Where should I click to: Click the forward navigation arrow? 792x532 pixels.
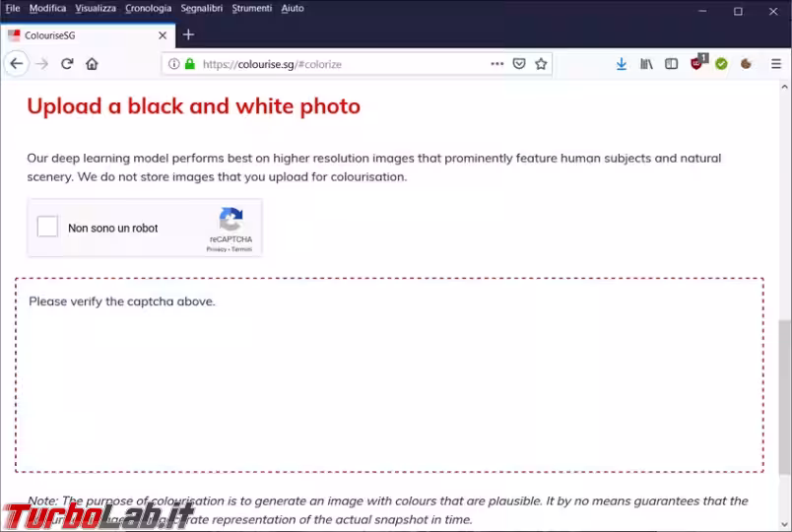tap(42, 64)
